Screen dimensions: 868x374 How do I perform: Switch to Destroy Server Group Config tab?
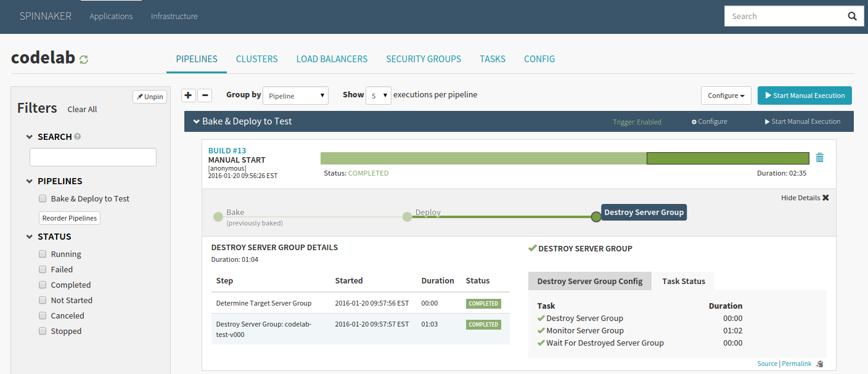(x=590, y=281)
